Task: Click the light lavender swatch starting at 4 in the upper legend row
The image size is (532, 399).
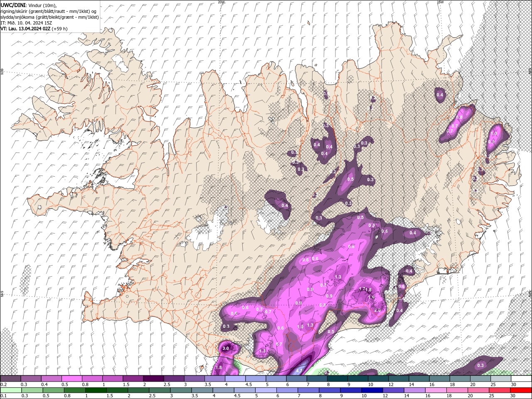Action: [x=235, y=379]
